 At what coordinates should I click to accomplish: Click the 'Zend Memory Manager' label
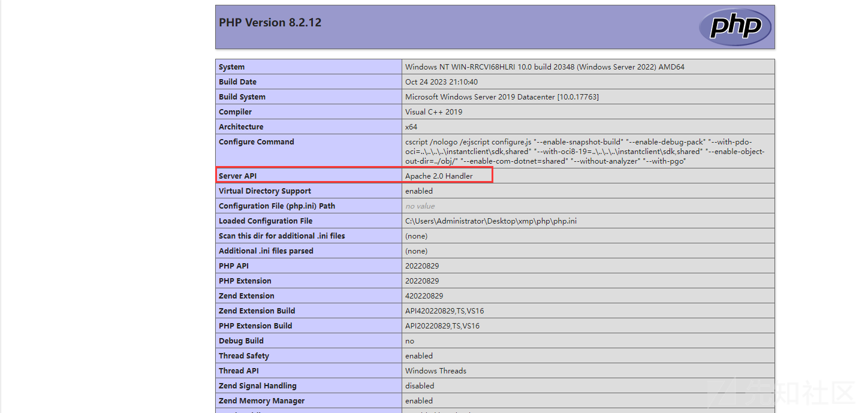262,401
